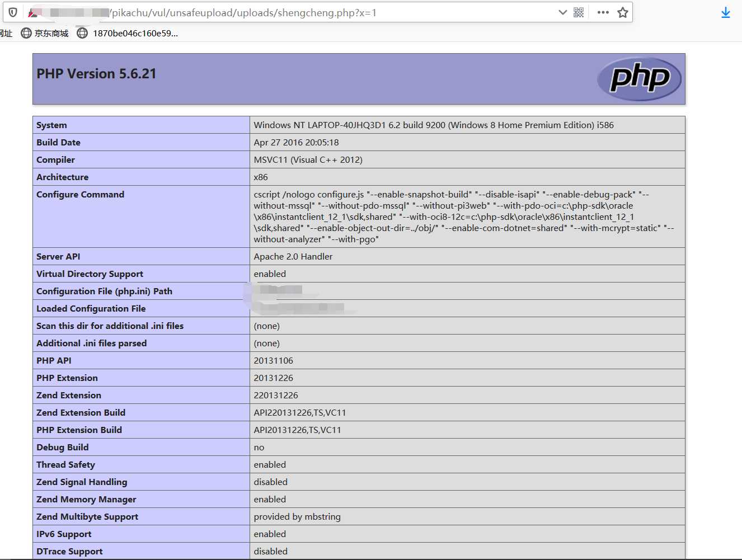
Task: Open the downloads arrow icon
Action: (726, 12)
